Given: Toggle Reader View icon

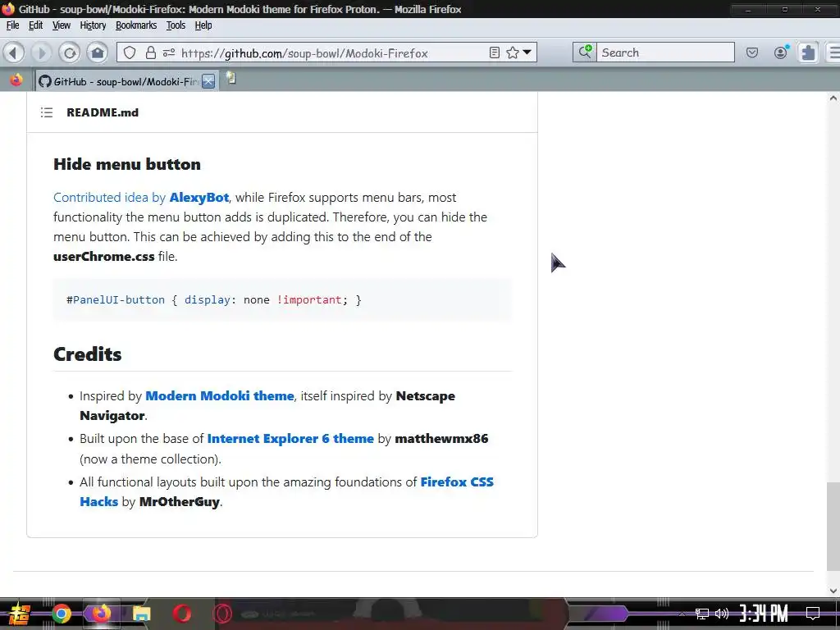Looking at the screenshot, I should (x=495, y=52).
